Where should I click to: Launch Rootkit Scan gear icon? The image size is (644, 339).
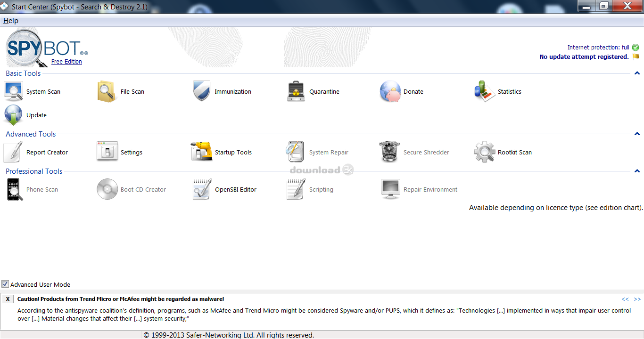[484, 152]
